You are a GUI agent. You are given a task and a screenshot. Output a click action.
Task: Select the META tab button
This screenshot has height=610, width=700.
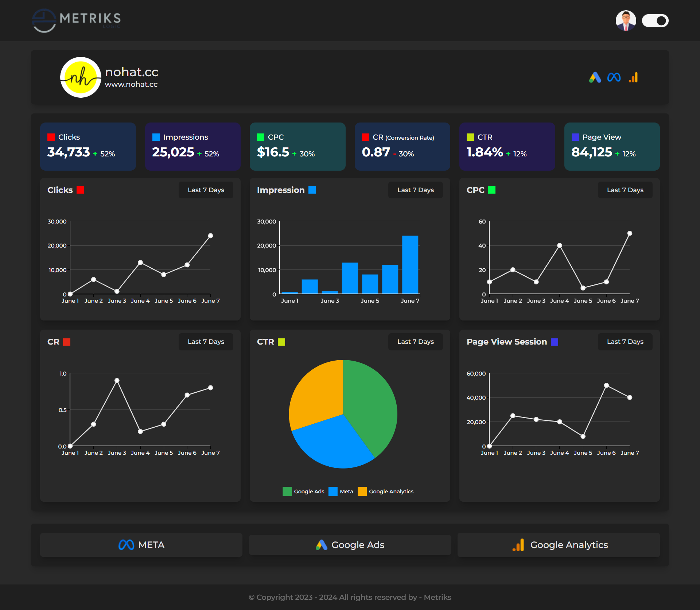141,545
